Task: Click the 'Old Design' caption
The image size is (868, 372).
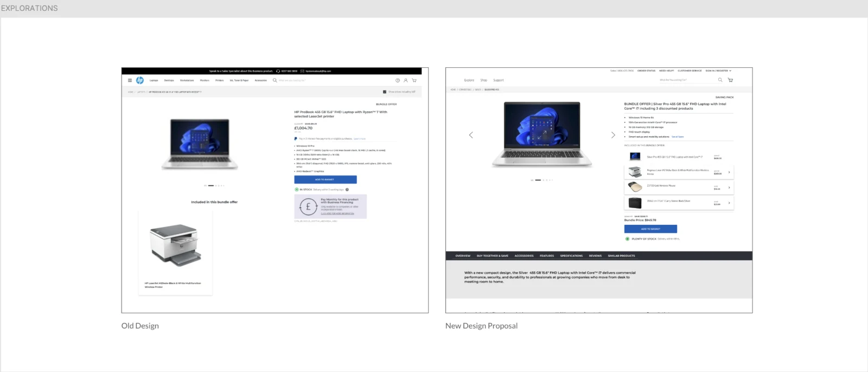Action: (140, 326)
